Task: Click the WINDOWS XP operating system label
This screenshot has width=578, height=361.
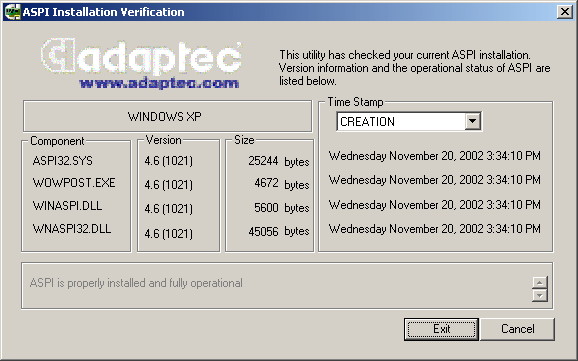Action: [165, 117]
